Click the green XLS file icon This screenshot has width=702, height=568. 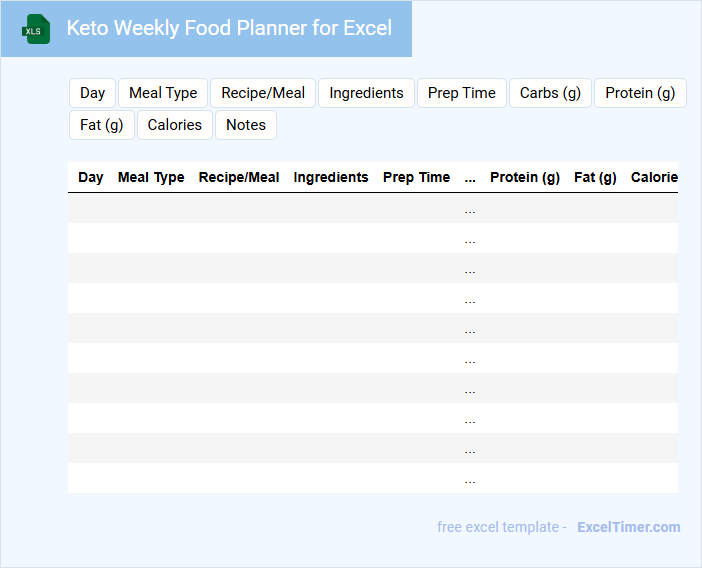[36, 29]
